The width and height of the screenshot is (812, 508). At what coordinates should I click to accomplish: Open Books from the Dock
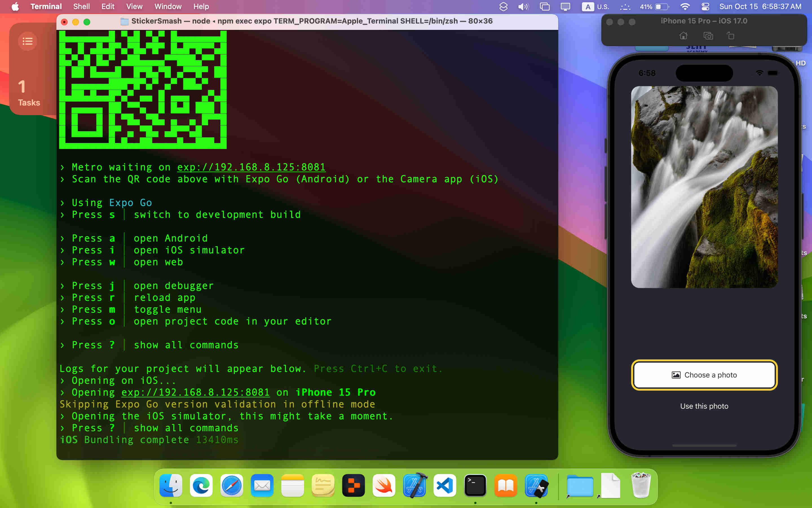coord(506,485)
